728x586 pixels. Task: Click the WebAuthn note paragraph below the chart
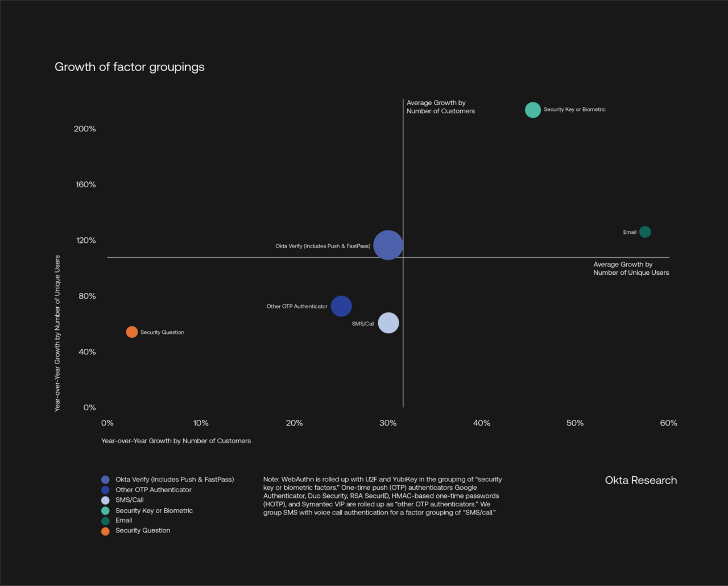pos(382,496)
